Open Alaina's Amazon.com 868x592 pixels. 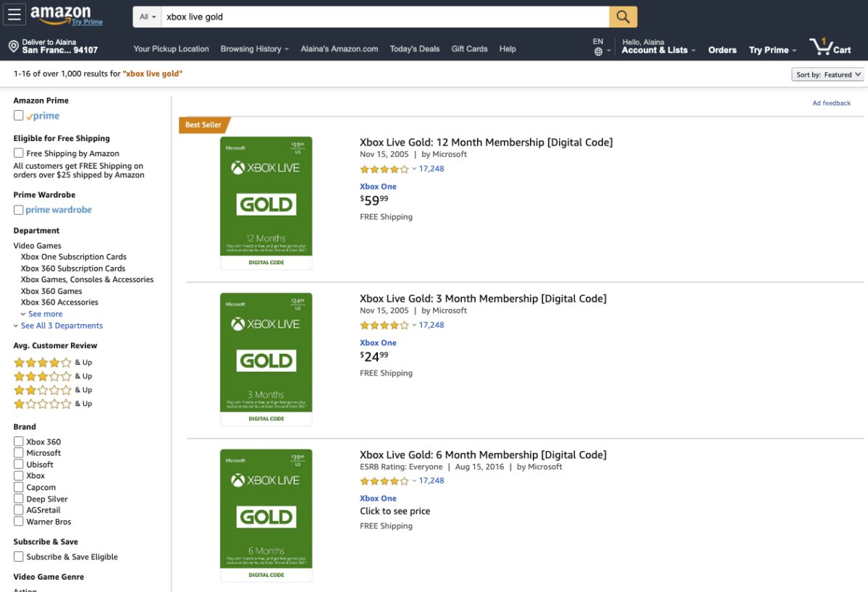point(340,48)
